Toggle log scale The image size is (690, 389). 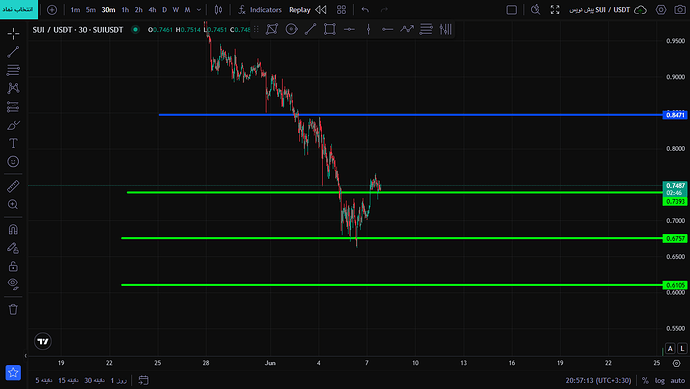coord(660,380)
